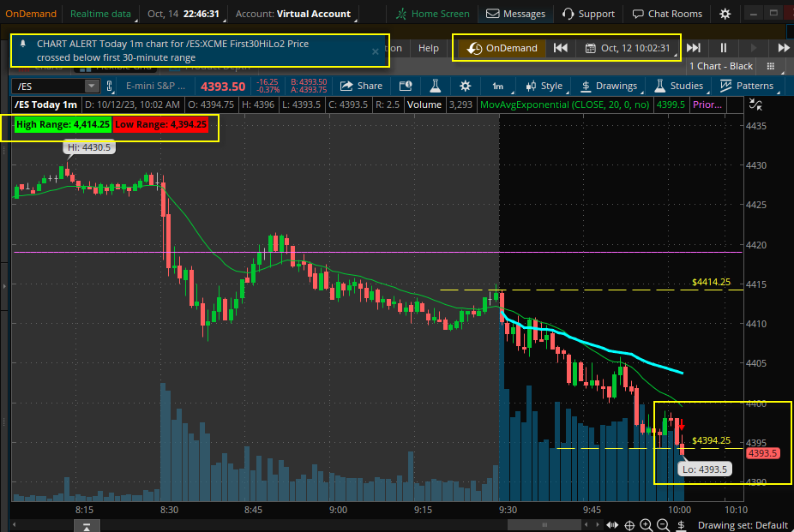Click the High Range 4,414.25 label

click(x=63, y=124)
